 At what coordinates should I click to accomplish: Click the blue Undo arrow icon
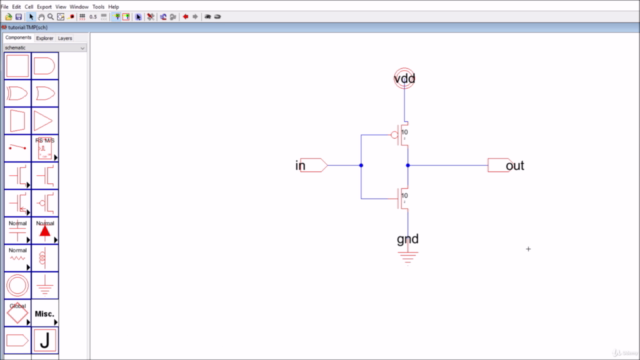point(163,17)
